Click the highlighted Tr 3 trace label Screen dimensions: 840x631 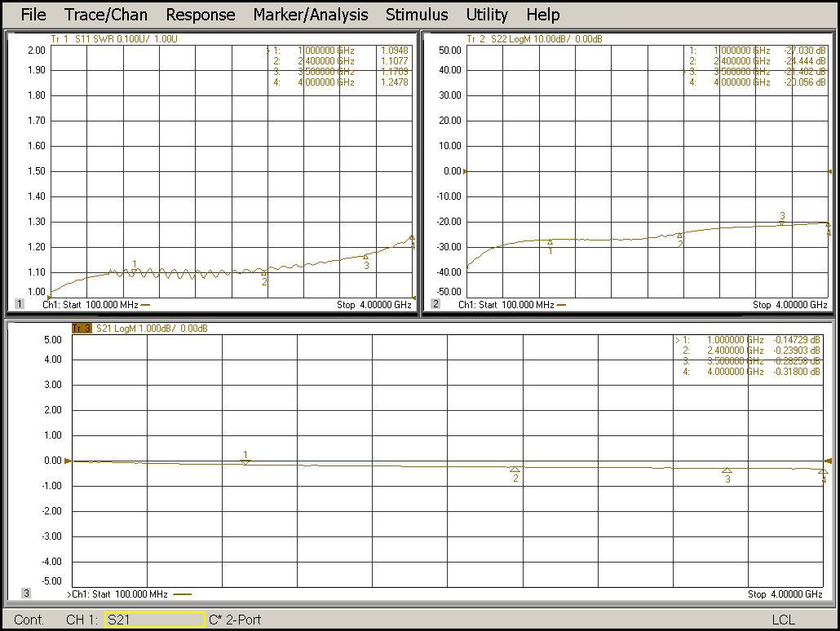pos(82,329)
